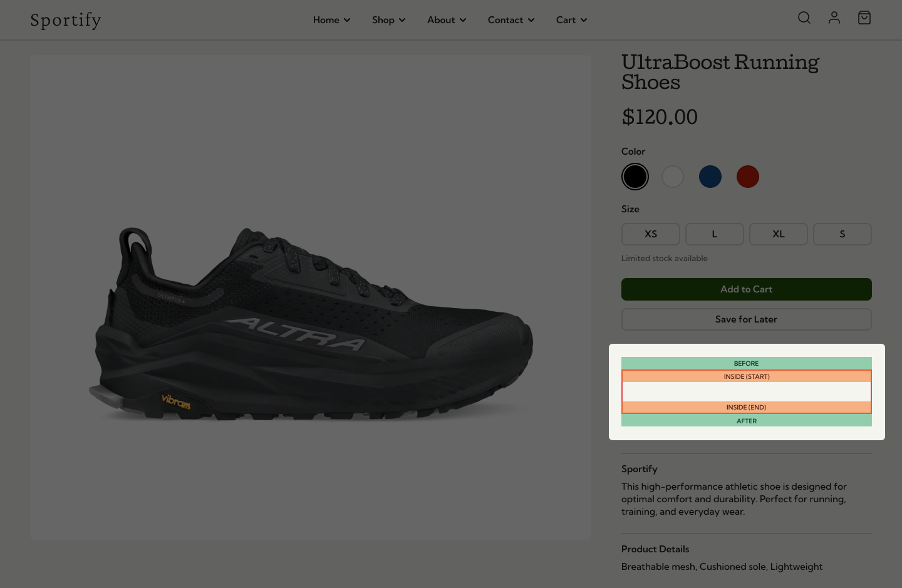Open the About menu
Image resolution: width=902 pixels, height=588 pixels.
click(447, 20)
